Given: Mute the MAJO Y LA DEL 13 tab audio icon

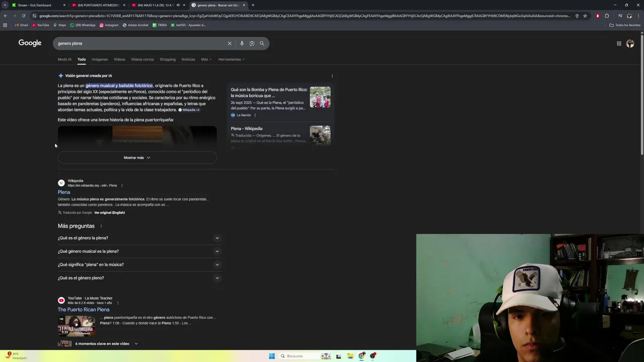Looking at the screenshot, I should click(x=178, y=5).
